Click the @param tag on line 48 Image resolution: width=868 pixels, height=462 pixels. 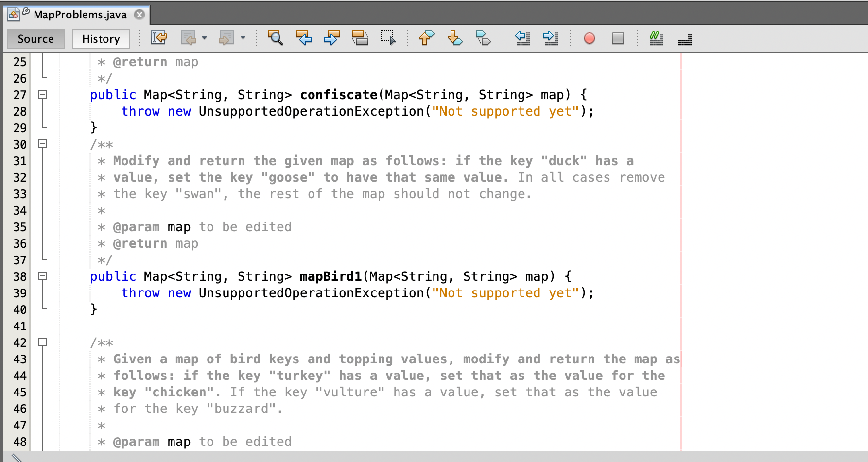136,442
